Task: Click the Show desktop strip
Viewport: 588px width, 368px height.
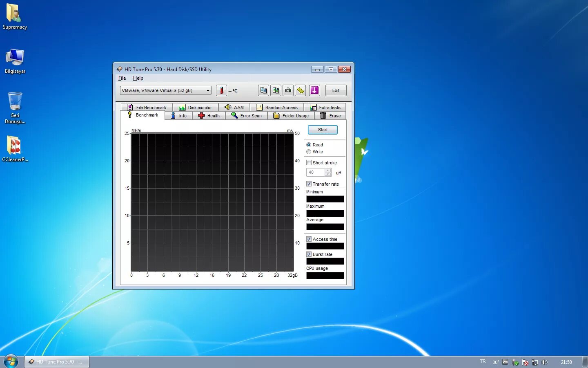Action: [585, 362]
